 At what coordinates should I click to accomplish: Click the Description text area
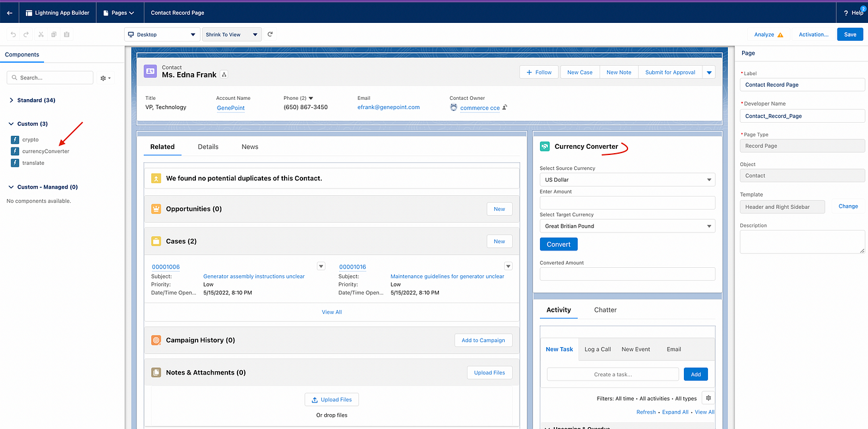[x=802, y=242]
